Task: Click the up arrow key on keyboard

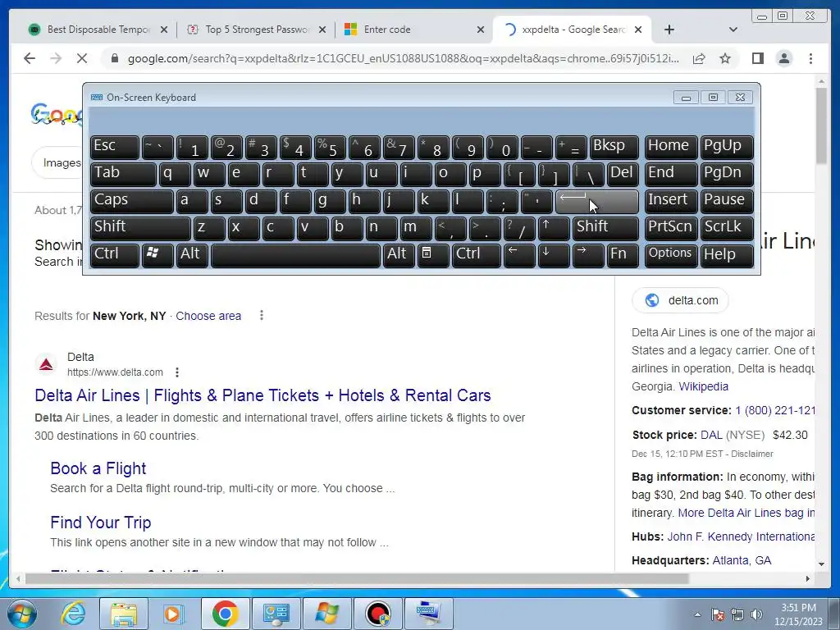Action: [554, 228]
